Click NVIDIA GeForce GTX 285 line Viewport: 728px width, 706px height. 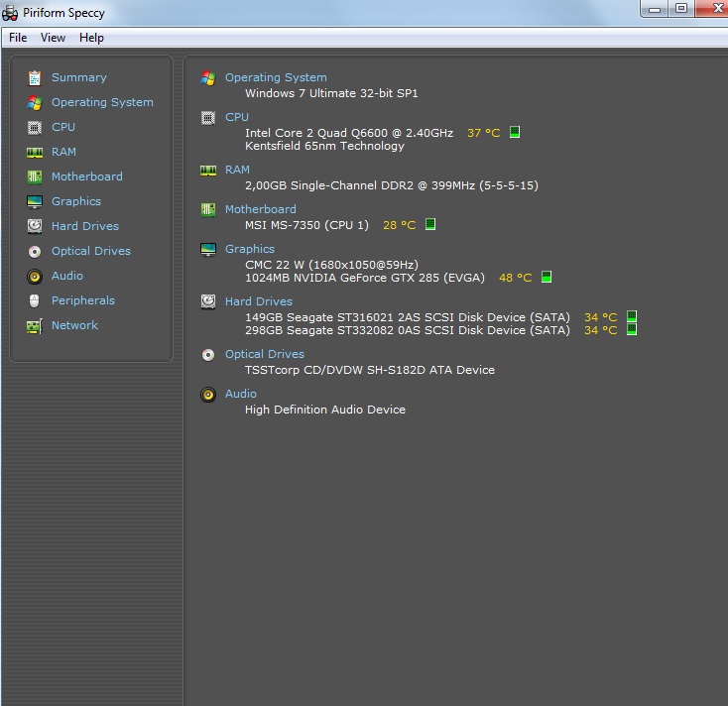click(x=365, y=278)
